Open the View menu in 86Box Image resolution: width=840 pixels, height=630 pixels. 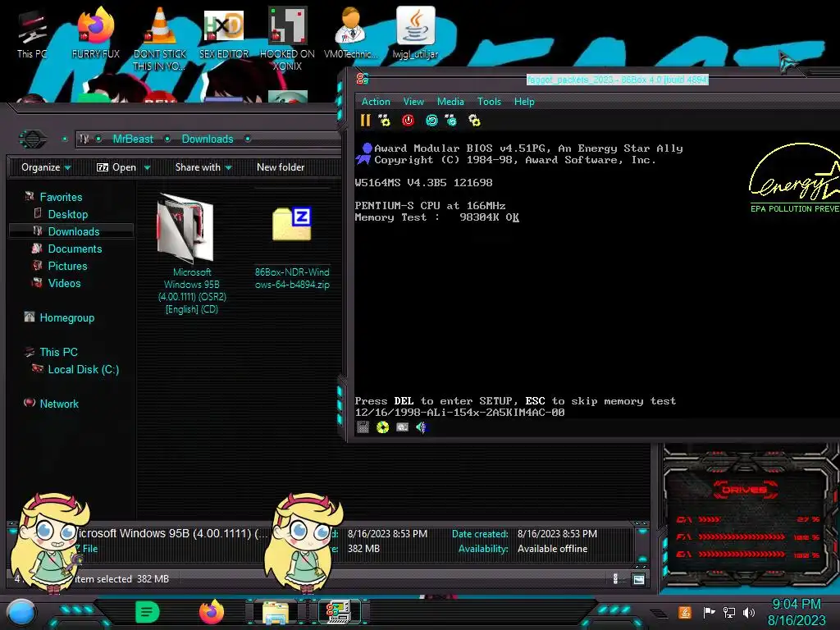tap(413, 101)
